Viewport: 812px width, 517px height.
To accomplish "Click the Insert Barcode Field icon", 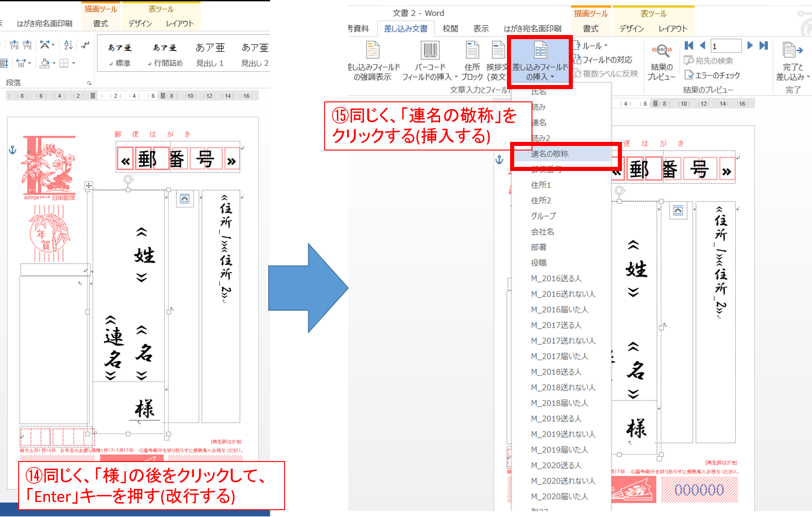I will coord(430,51).
